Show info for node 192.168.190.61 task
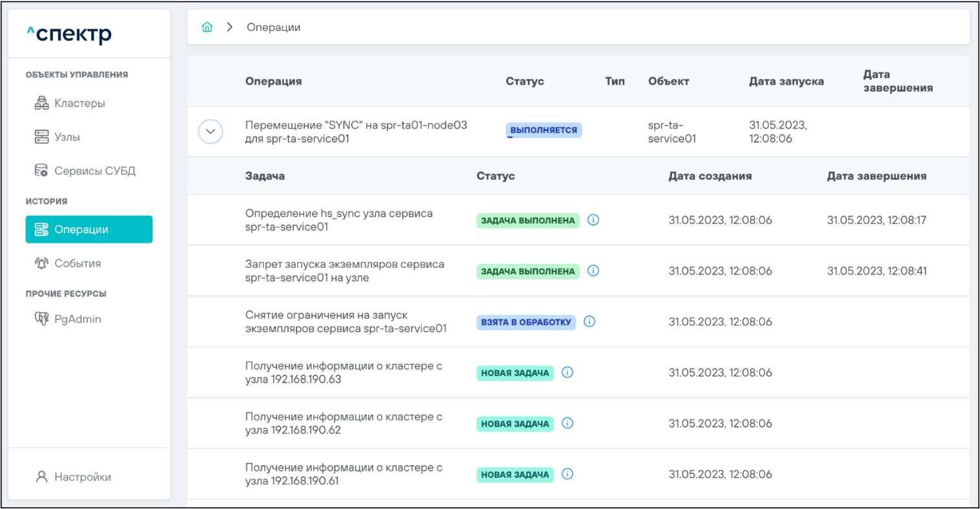This screenshot has height=509, width=980. 567,474
